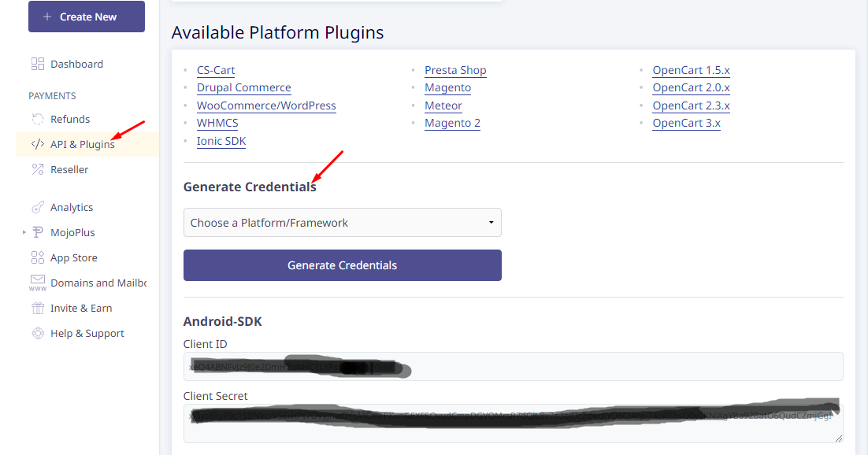Select the Reseller menu item
This screenshot has width=868, height=455.
coord(69,169)
